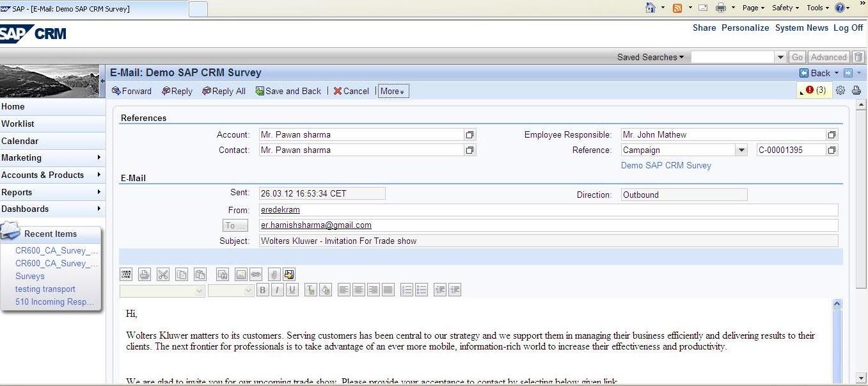Viewport: 868px width, 386px height.
Task: Open the Worklist navigation item
Action: pos(52,124)
